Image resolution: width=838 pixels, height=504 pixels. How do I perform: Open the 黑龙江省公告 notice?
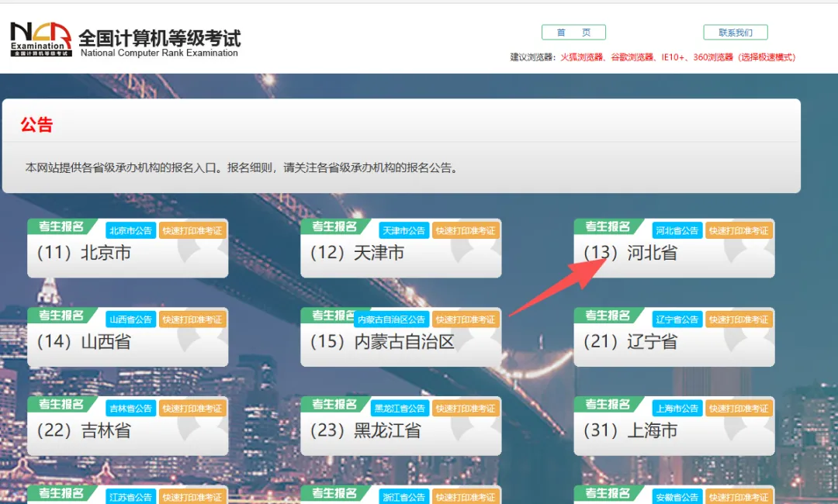coord(400,409)
